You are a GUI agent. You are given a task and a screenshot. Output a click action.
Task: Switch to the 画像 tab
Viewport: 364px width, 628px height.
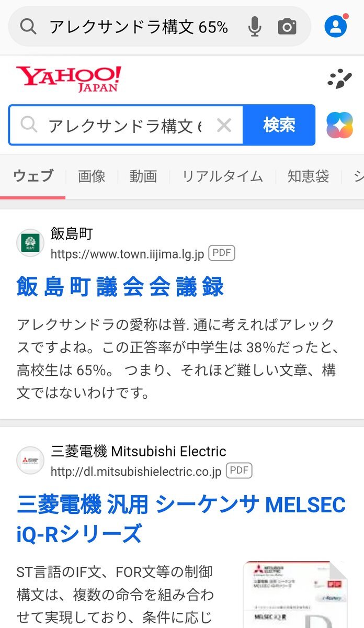(92, 176)
